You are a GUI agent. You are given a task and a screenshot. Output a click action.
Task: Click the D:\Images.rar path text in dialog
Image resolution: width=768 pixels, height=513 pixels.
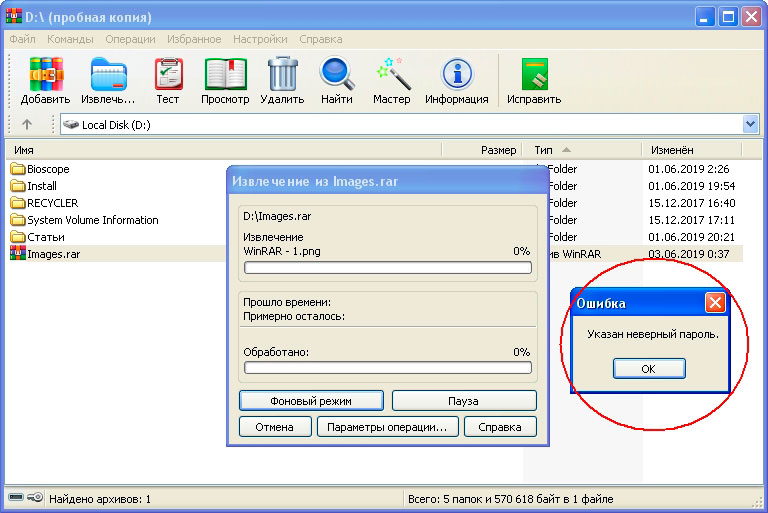point(277,216)
